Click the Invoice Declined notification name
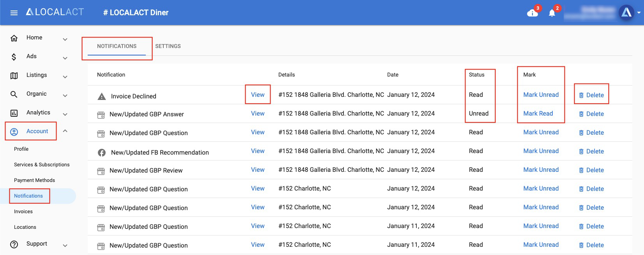The width and height of the screenshot is (644, 255). [134, 96]
